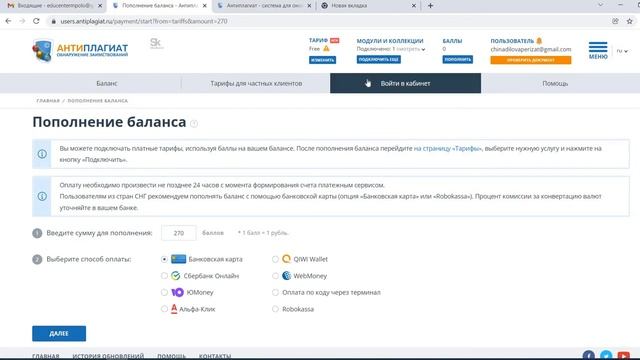Click the Sberbank Online logo icon
This screenshot has height=360, width=640.
[x=176, y=276]
